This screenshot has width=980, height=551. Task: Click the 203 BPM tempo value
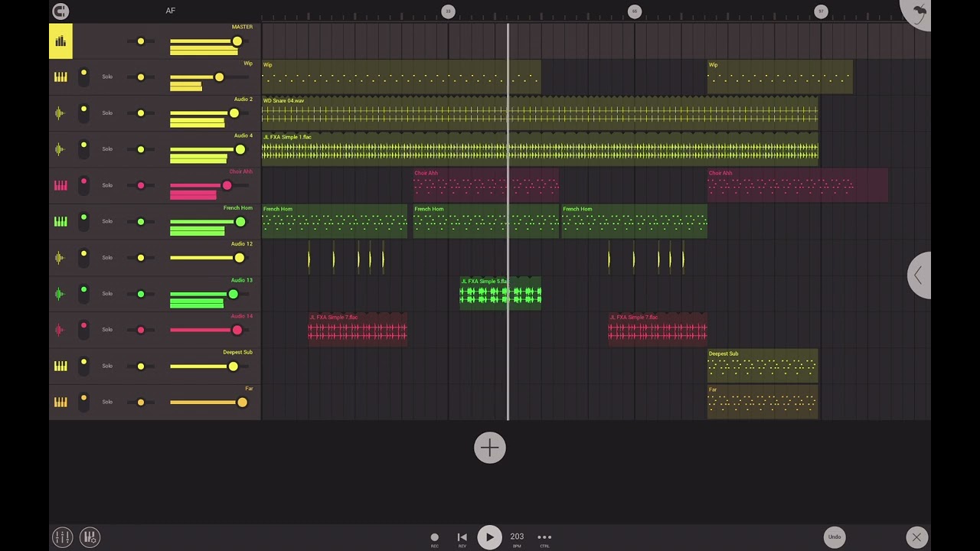tap(517, 536)
